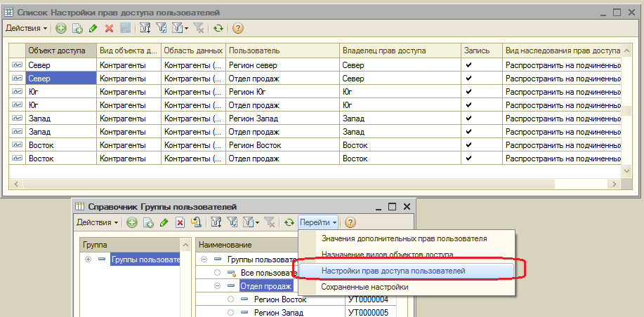Viewport: 644px width, 317px height.
Task: Select the highlighted Север cell in second row
Action: tap(61, 79)
